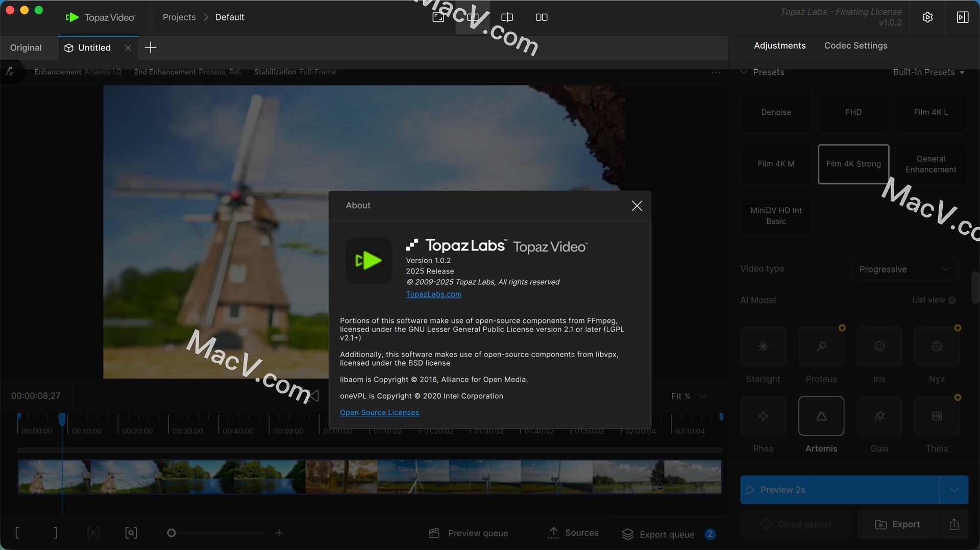Click the share icon next to Export
Viewport: 980px width, 550px height.
tap(953, 524)
